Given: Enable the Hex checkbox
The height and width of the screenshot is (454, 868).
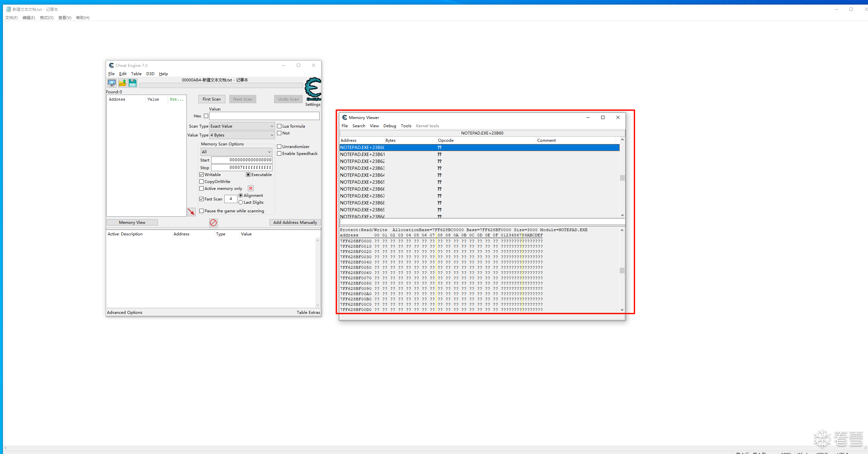Looking at the screenshot, I should 206,116.
